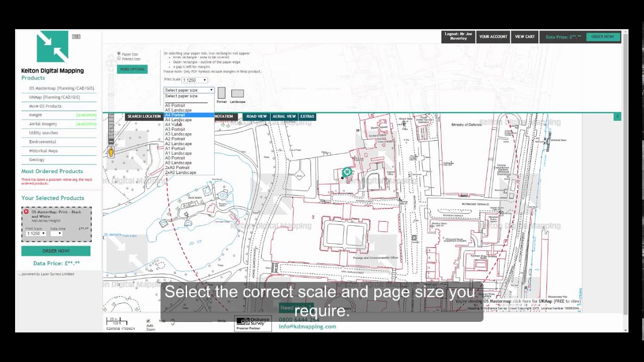Select the Paper Size radio button
Image resolution: width=644 pixels, height=362 pixels.
click(119, 53)
